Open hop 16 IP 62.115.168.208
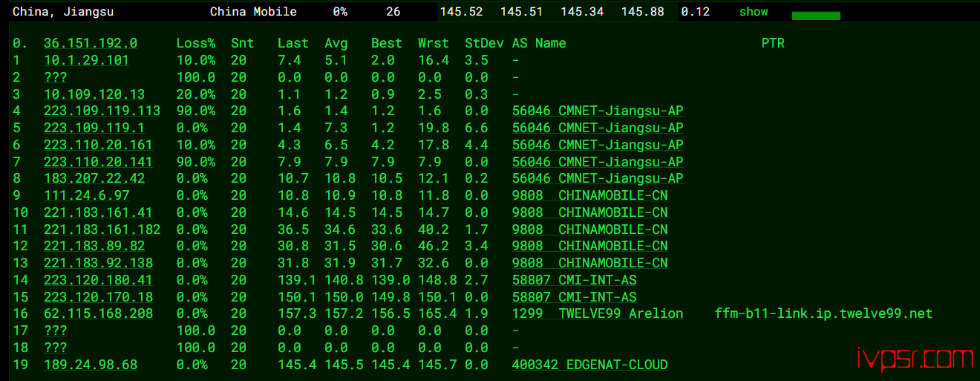Viewport: 980px width, 381px height. click(98, 314)
